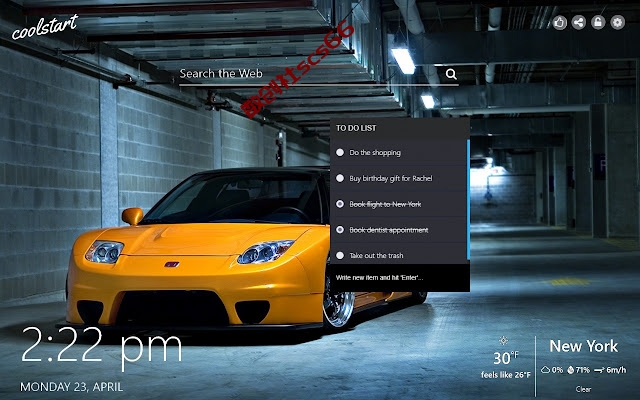Click the 'Clear' weather label
The height and width of the screenshot is (400, 640).
(x=583, y=389)
